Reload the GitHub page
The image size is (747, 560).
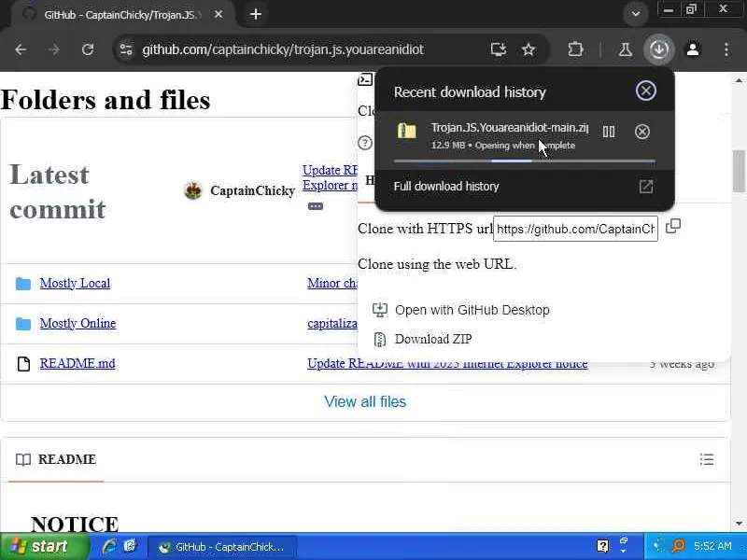coord(88,49)
